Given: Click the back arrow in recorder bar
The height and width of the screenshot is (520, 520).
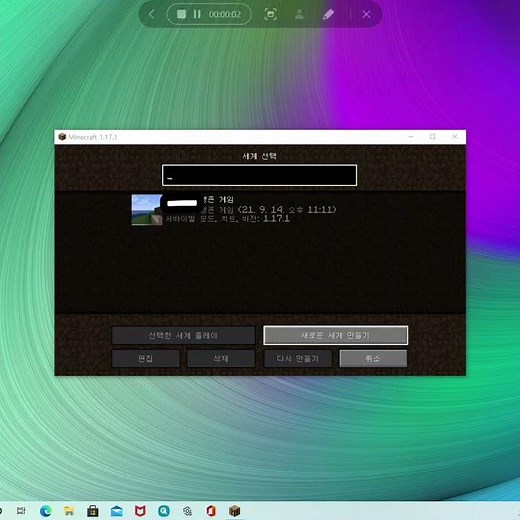Looking at the screenshot, I should [152, 14].
